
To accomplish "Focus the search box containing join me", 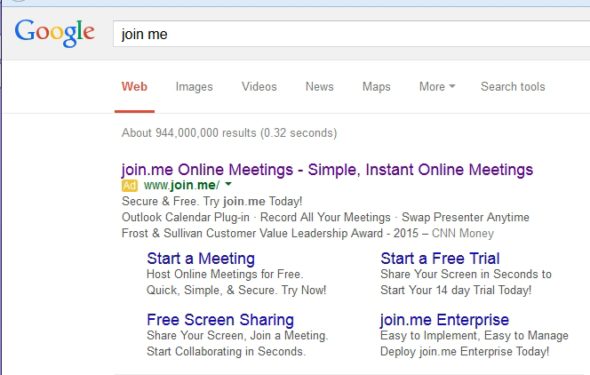I will tap(351, 34).
